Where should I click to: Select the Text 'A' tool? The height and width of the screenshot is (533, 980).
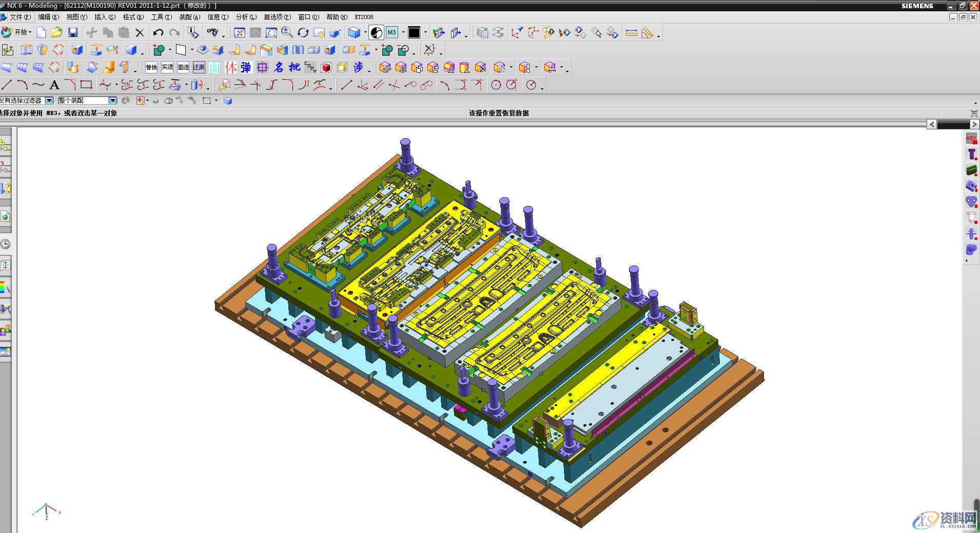(x=54, y=85)
